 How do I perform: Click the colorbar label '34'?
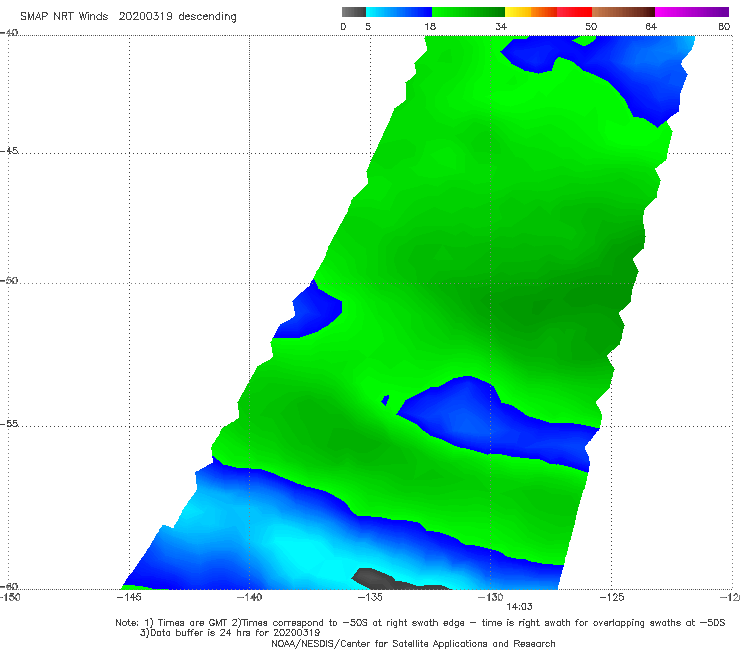[x=501, y=27]
